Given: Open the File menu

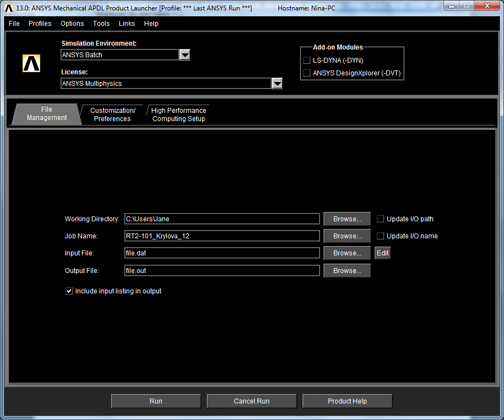Looking at the screenshot, I should (14, 24).
